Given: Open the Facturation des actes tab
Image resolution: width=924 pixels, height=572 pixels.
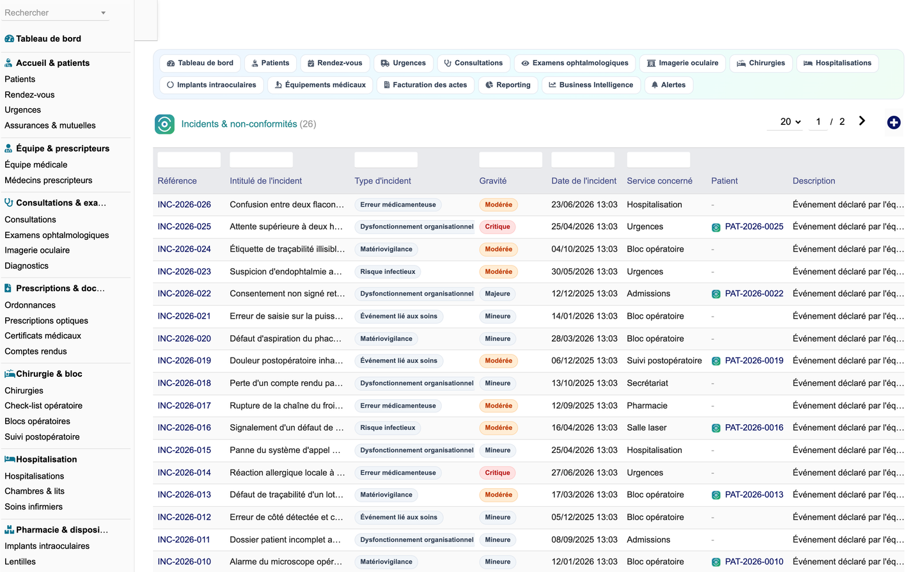Looking at the screenshot, I should click(x=425, y=85).
